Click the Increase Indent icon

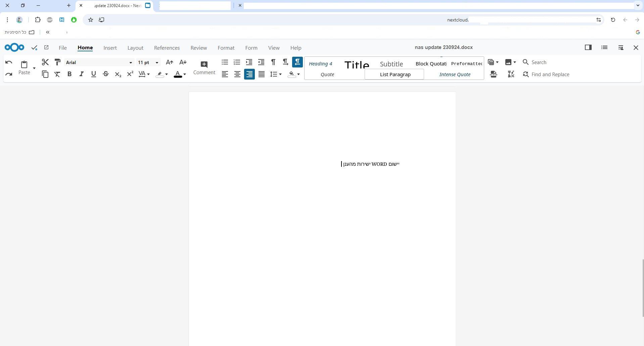coord(249,62)
